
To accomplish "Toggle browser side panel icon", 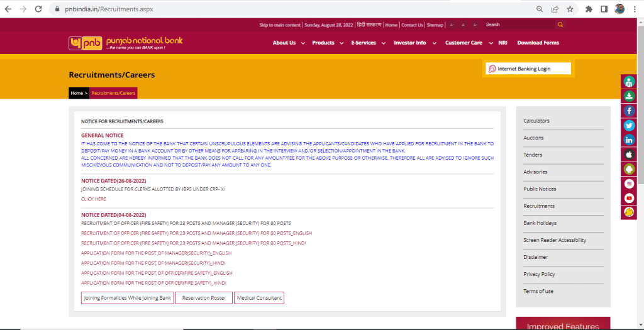I will (604, 9).
